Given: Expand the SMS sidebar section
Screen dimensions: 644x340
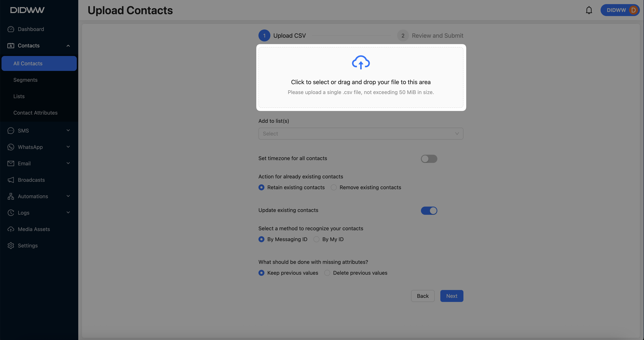Looking at the screenshot, I should tap(39, 131).
